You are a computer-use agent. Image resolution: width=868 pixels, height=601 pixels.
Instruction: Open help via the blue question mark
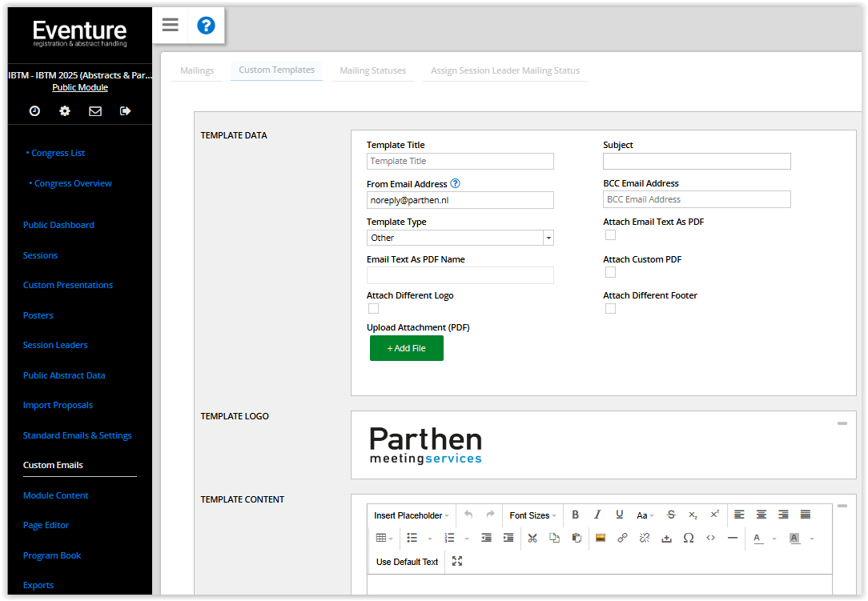pyautogui.click(x=206, y=26)
